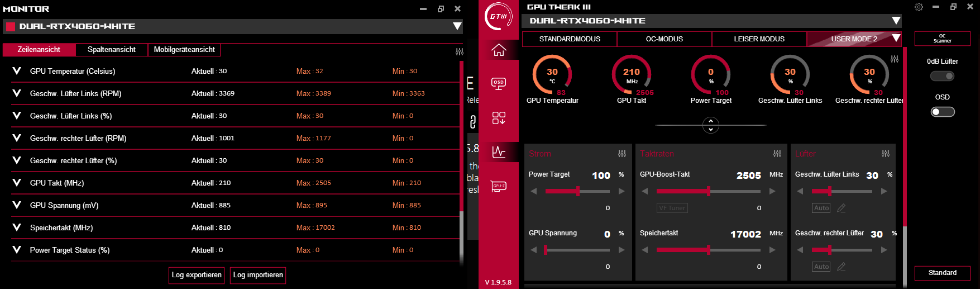Adjust the GPU-Boost-Takt slider
This screenshot has height=289, width=980.
click(x=709, y=191)
